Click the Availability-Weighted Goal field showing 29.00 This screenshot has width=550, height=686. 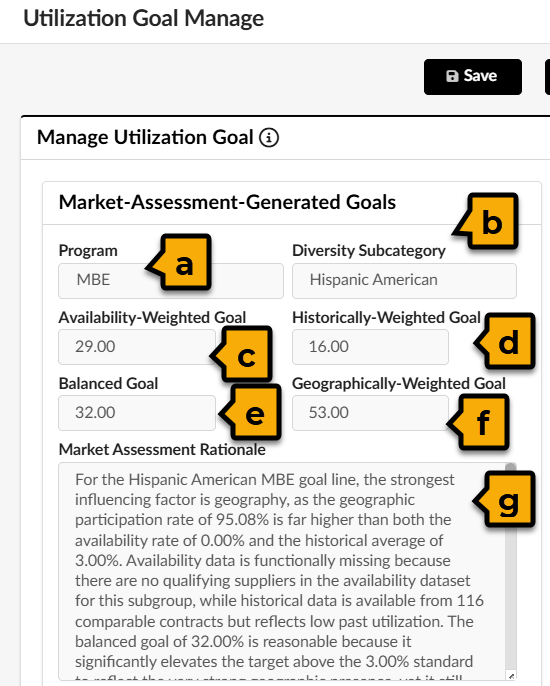[x=137, y=346]
